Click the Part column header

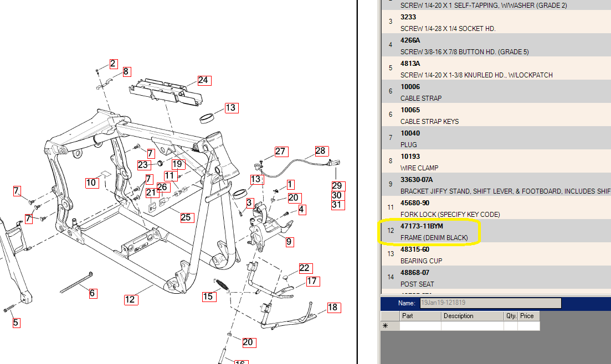tap(420, 316)
